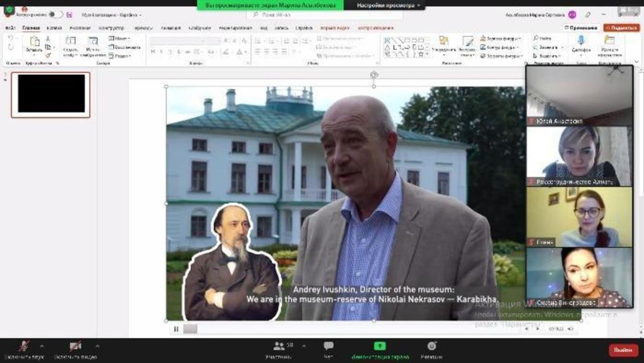Open the Reactions menu icon
This screenshot has width=644, height=363.
click(431, 346)
